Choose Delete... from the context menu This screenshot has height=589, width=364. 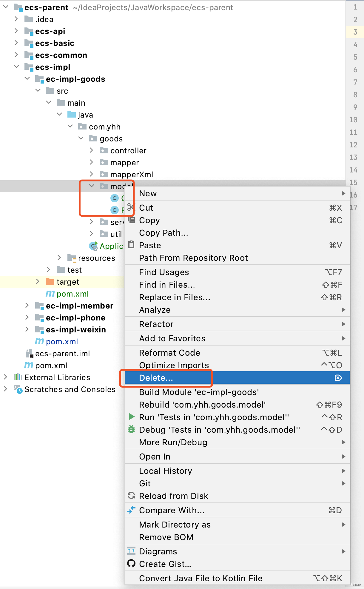(x=156, y=378)
